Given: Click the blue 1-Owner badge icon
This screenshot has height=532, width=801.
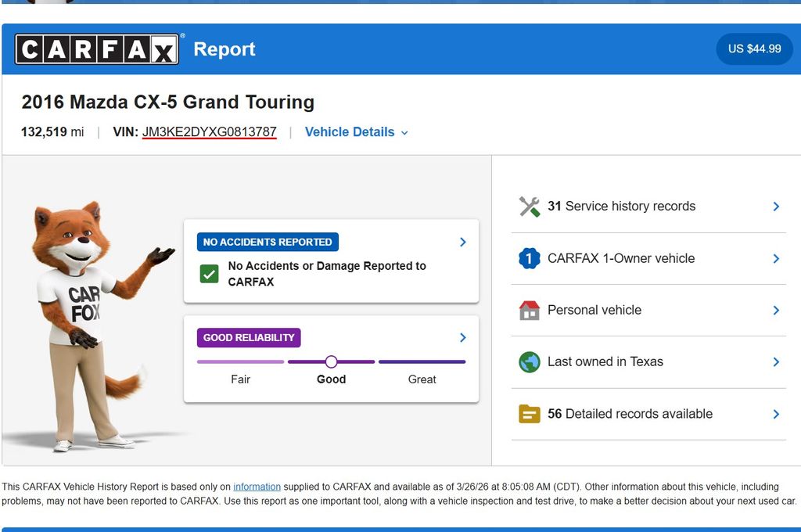Looking at the screenshot, I should pyautogui.click(x=530, y=258).
